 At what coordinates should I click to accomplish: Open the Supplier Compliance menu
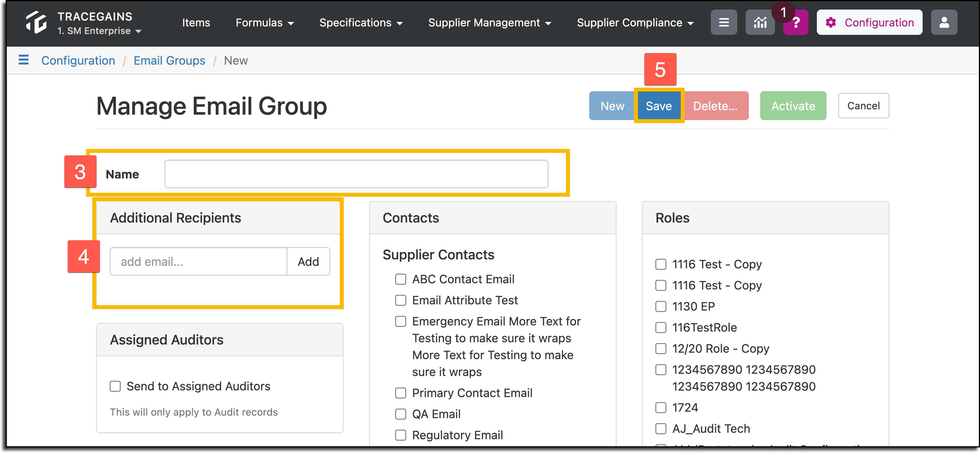point(635,22)
